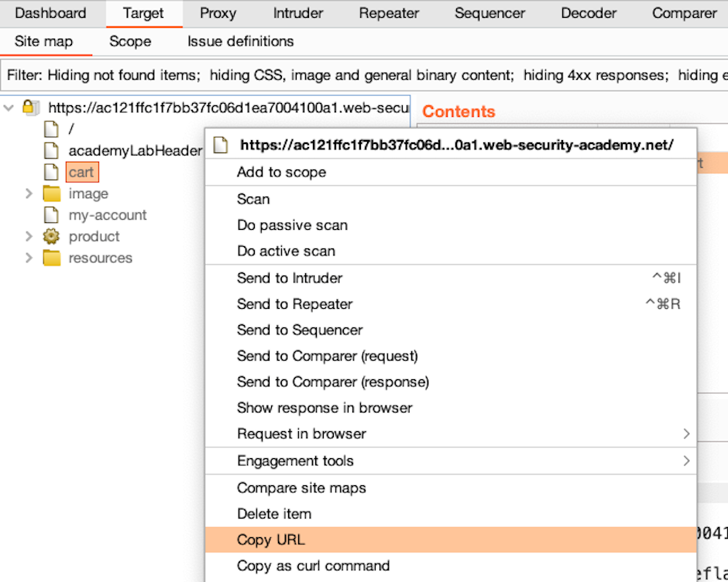
Task: Collapse the host URL tree node
Action: point(9,108)
